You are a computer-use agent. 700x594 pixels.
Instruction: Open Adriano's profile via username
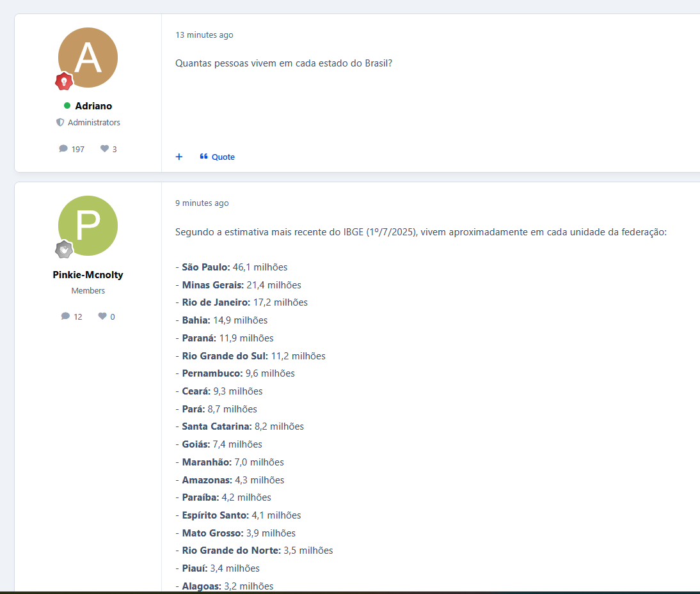[93, 106]
